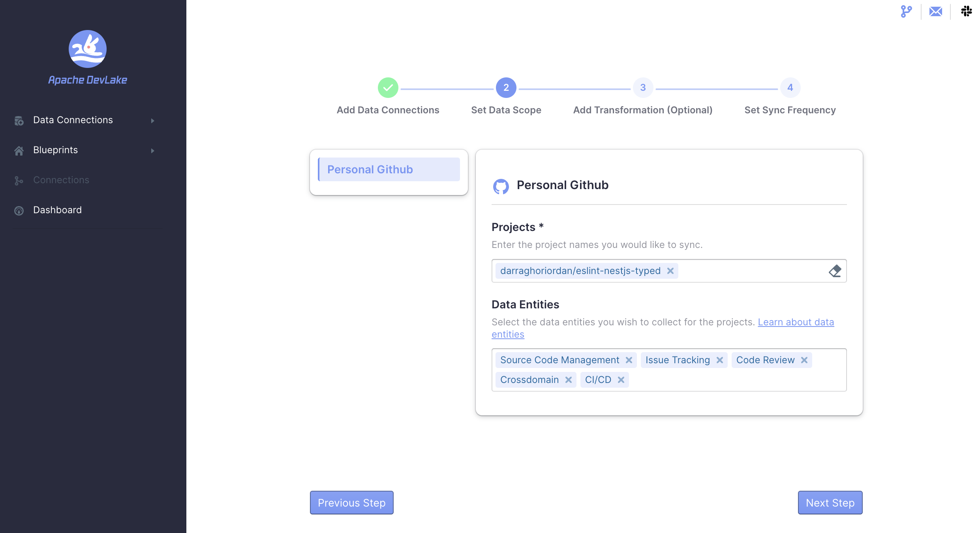Click the Next Step button
Viewport: 980px width, 533px height.
[x=830, y=503]
